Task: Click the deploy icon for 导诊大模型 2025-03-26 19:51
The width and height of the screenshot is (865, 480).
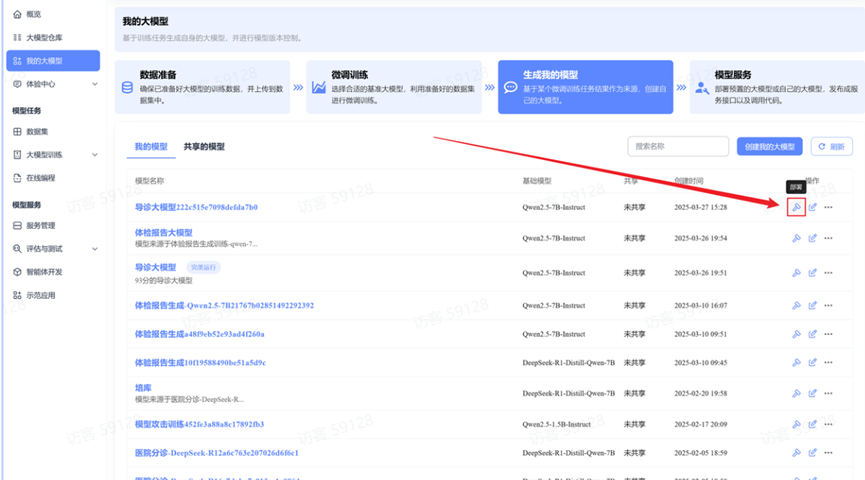Action: [x=796, y=273]
